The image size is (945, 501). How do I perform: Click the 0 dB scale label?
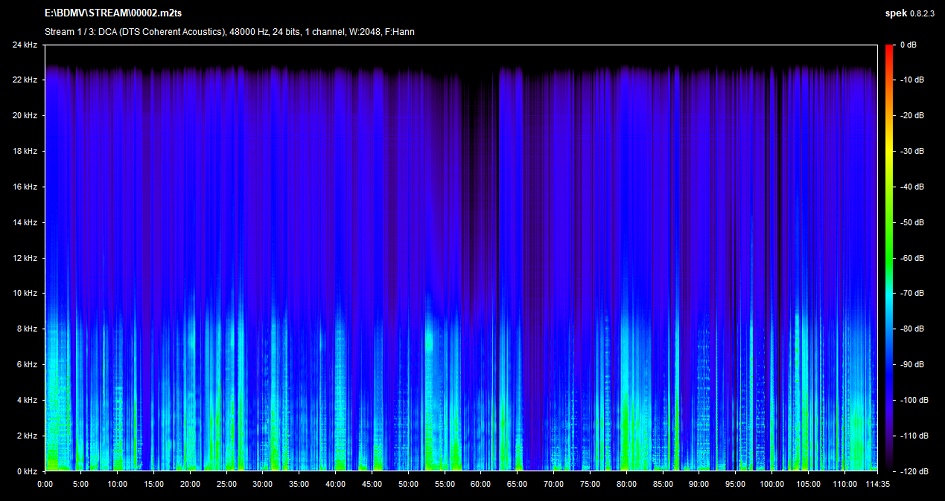click(x=908, y=45)
